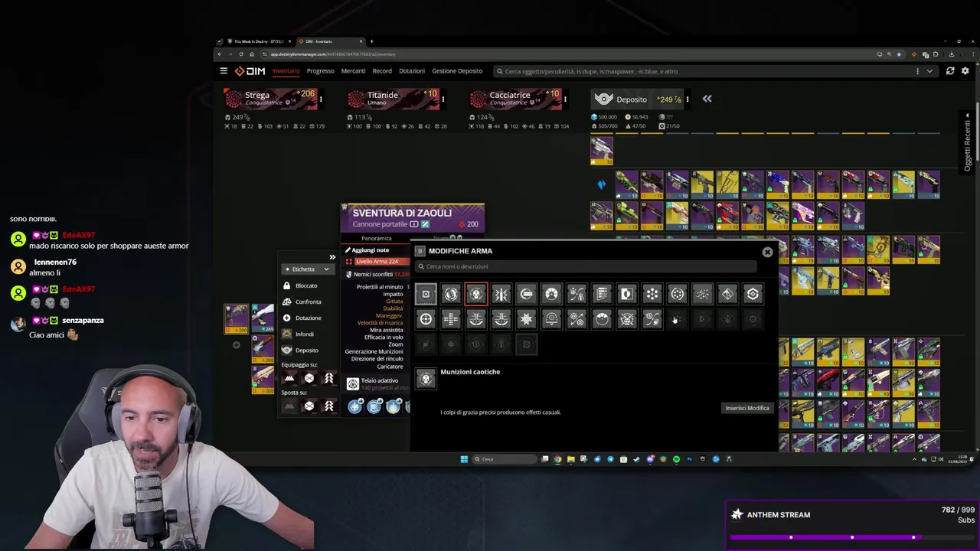Open Spotify from the taskbar
The image size is (980, 551).
[x=676, y=459]
